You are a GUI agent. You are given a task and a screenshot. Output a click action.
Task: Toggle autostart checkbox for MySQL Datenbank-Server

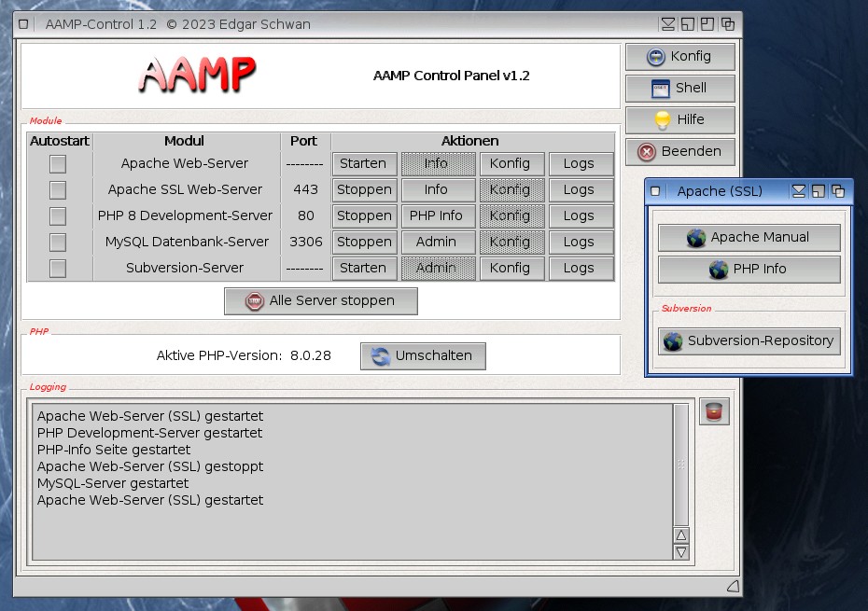point(58,243)
